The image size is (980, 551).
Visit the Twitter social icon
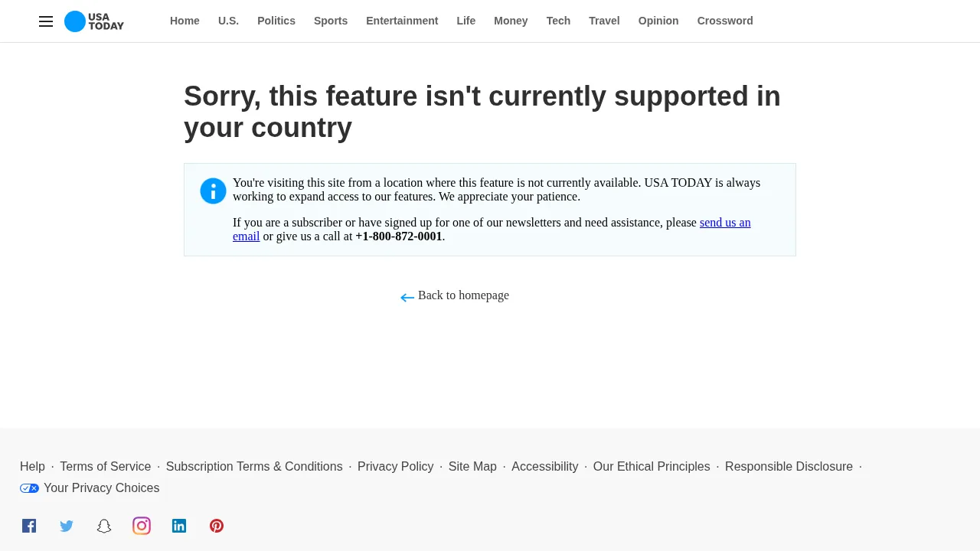click(x=67, y=526)
